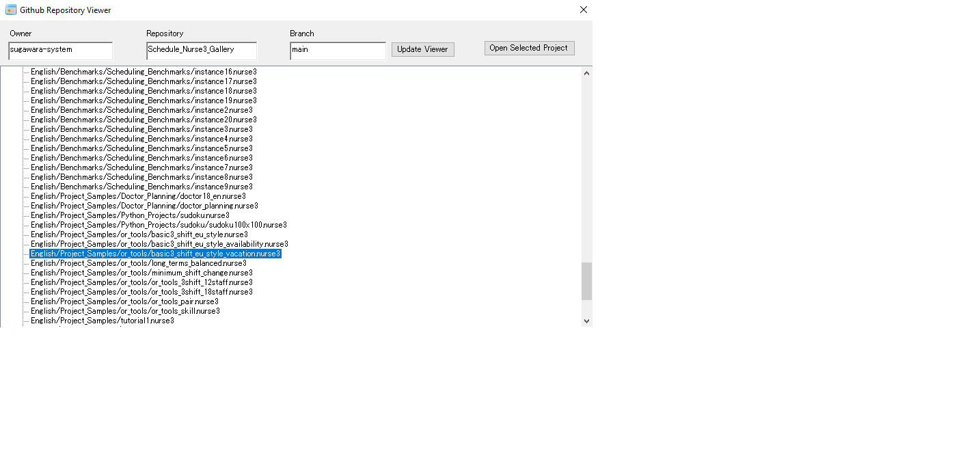Select doctor18_en.nurse3 project sample
This screenshot has width=980, height=473.
[138, 196]
